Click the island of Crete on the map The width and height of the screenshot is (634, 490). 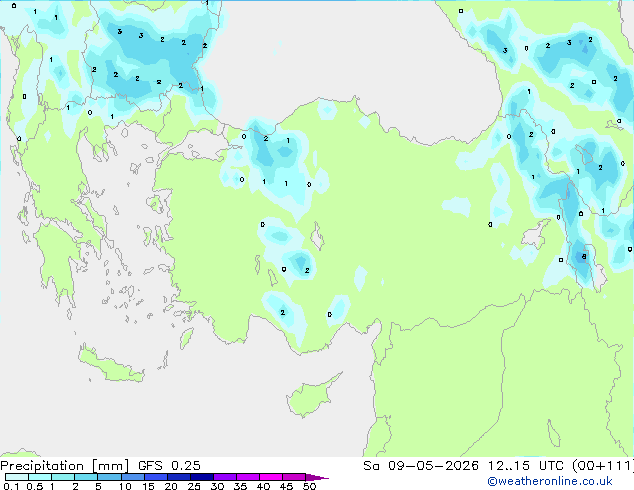coord(110,365)
